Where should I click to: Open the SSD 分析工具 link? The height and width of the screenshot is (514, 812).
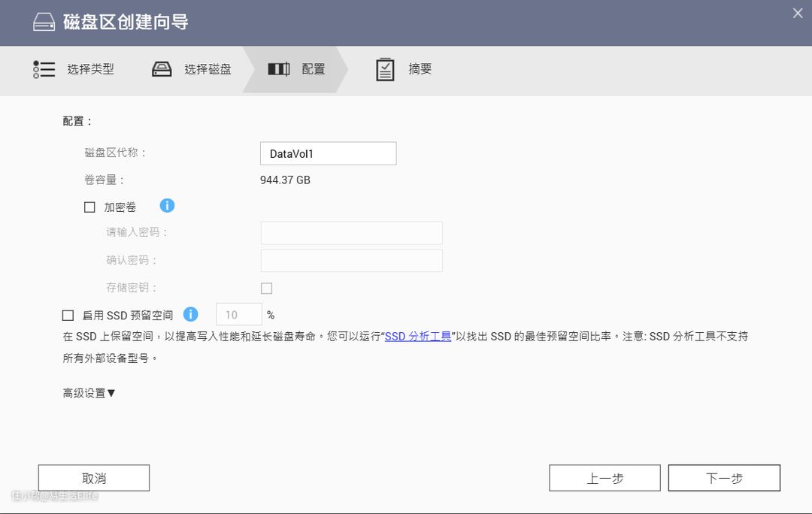pyautogui.click(x=418, y=337)
